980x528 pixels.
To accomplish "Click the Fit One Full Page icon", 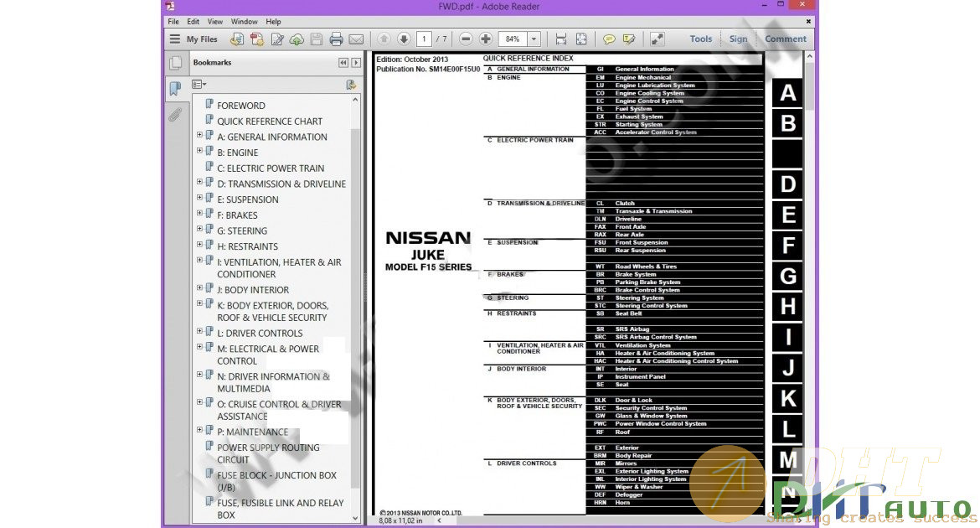I will tap(581, 39).
